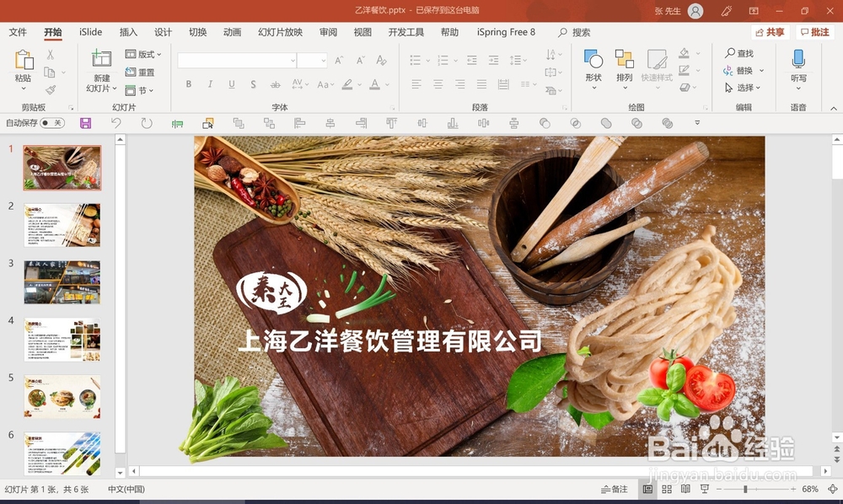Click the Format Painter brush icon
The width and height of the screenshot is (843, 504).
51,89
